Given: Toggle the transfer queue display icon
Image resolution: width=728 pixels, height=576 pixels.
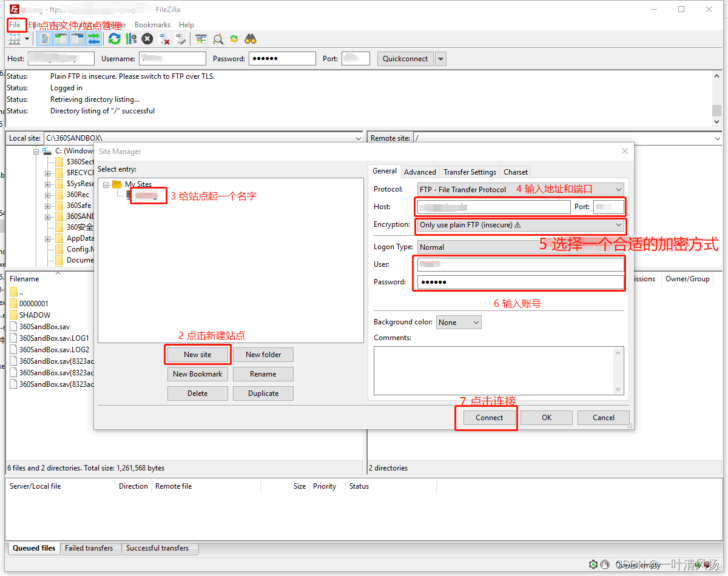Looking at the screenshot, I should point(94,39).
